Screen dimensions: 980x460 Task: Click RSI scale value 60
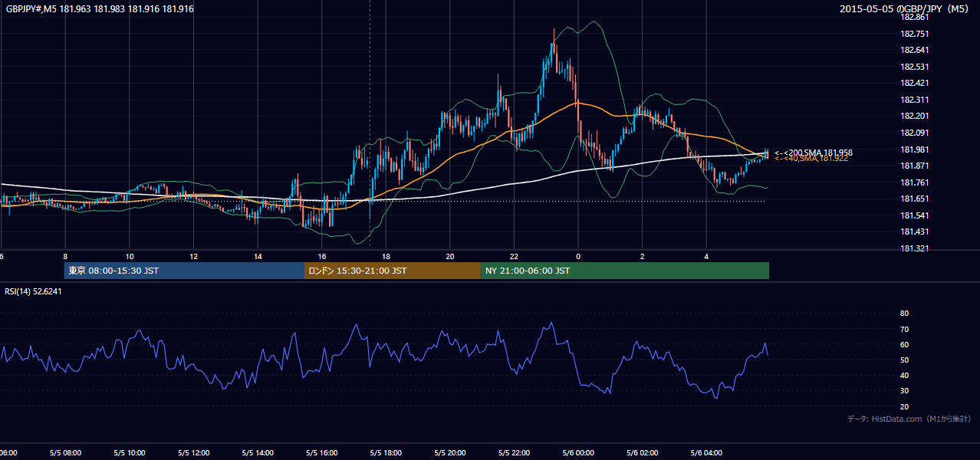pyautogui.click(x=904, y=344)
